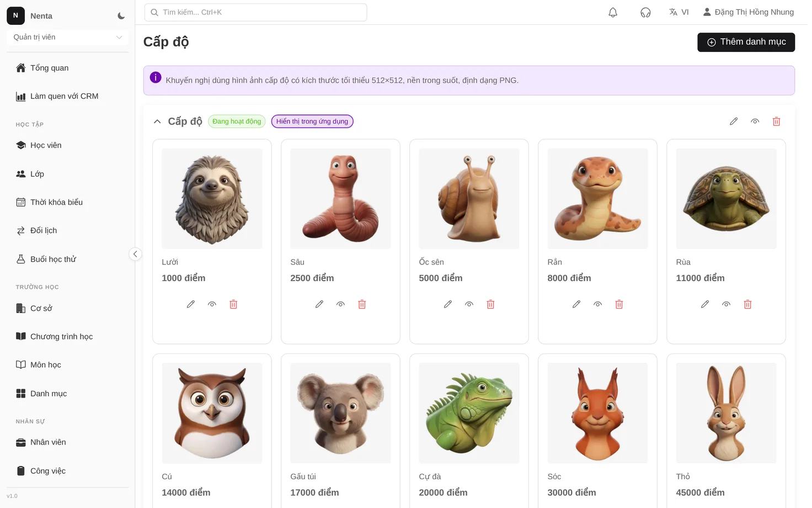Open Lớp in sidebar
The height and width of the screenshot is (508, 812).
[67, 174]
